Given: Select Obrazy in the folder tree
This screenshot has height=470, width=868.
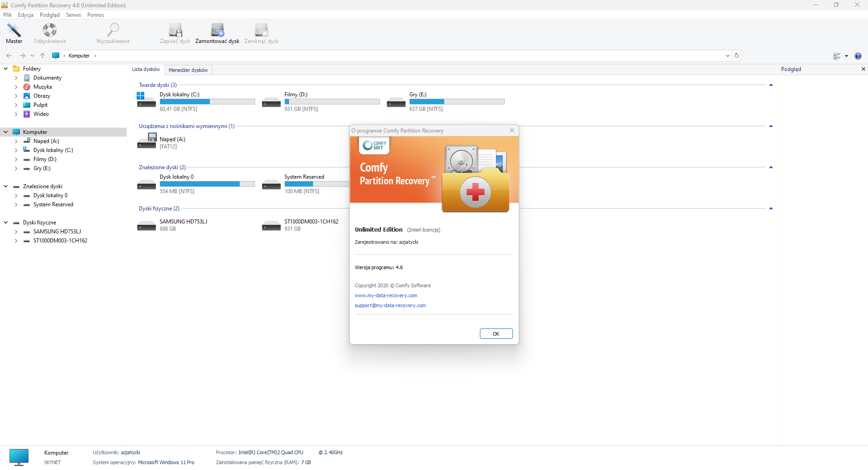Looking at the screenshot, I should (42, 96).
